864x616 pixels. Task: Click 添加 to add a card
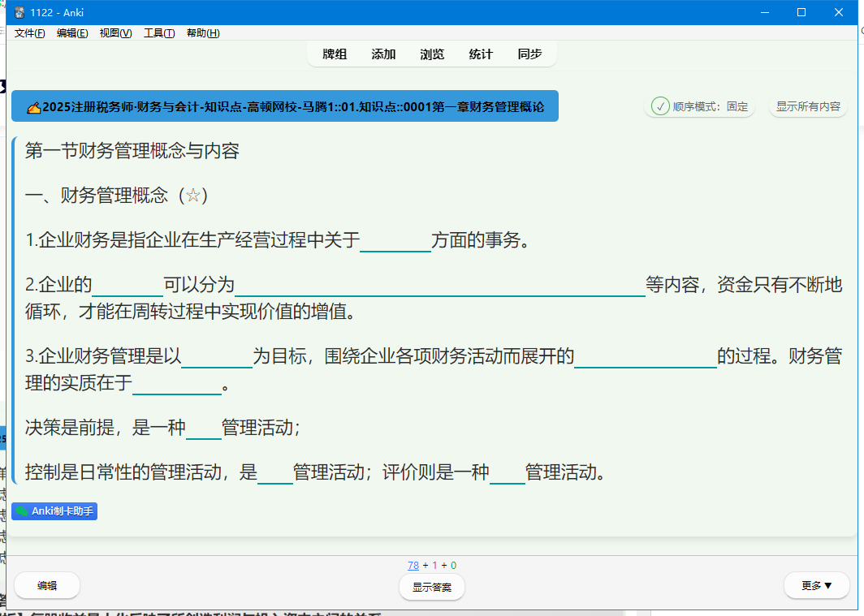pyautogui.click(x=383, y=54)
